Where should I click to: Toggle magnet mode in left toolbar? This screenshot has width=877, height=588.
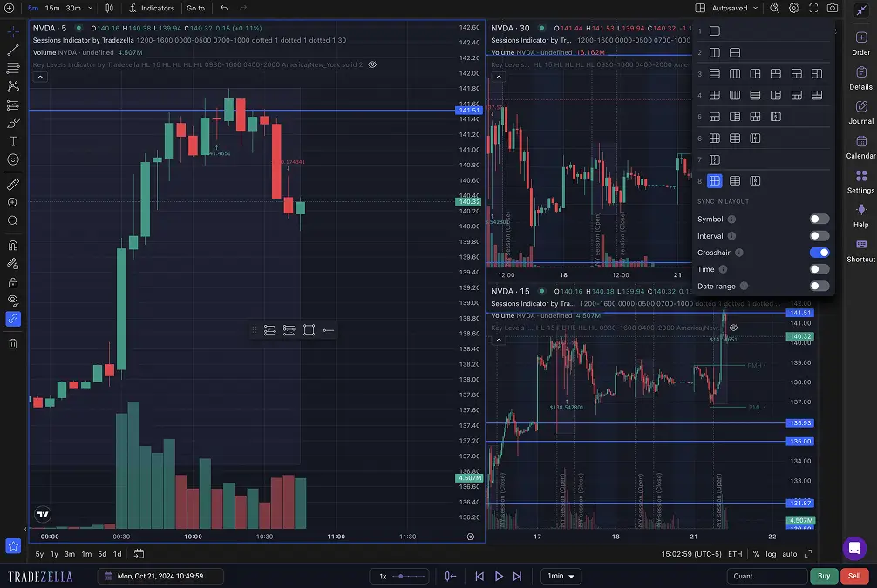click(13, 246)
